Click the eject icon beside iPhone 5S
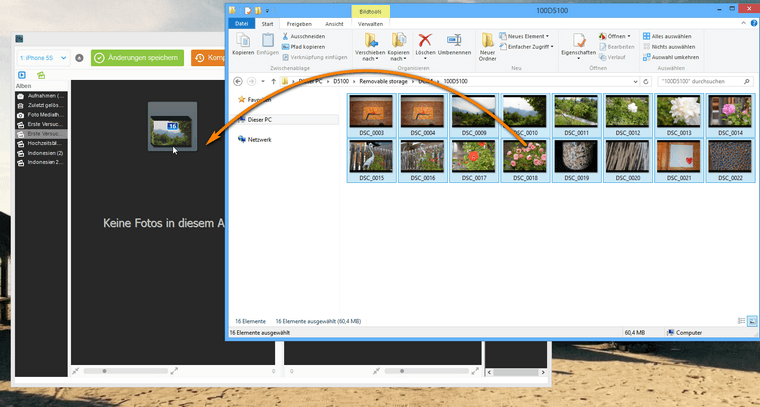The width and height of the screenshot is (760, 407). click(79, 58)
